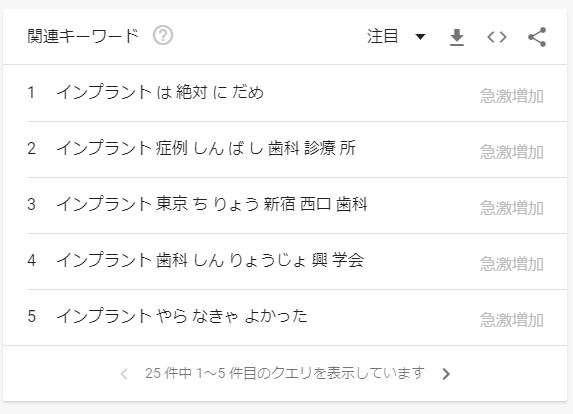This screenshot has width=573, height=414.
Task: Click the 関連キーワード panel title
Action: (x=83, y=36)
